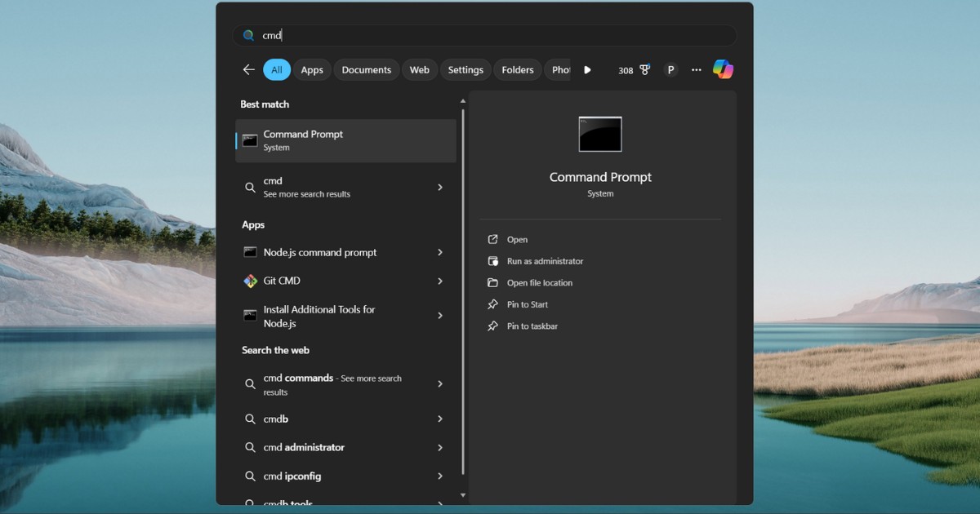Switch to the Apps filter tab
Viewport: 980px width, 514px height.
[x=312, y=70]
